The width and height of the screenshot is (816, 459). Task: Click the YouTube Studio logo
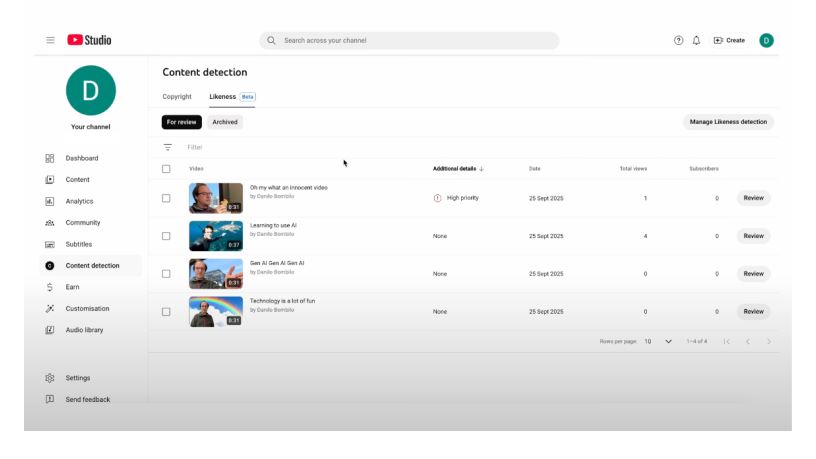point(89,40)
